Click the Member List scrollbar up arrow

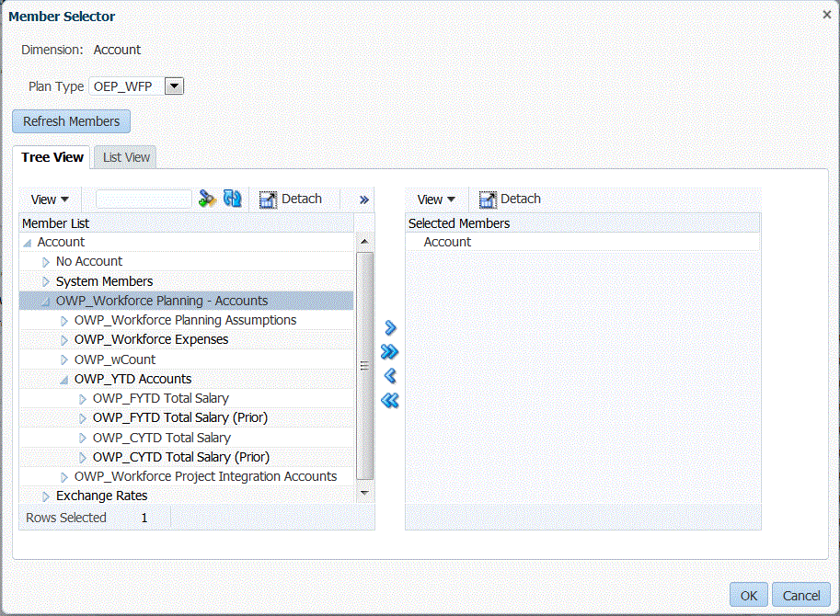[365, 242]
